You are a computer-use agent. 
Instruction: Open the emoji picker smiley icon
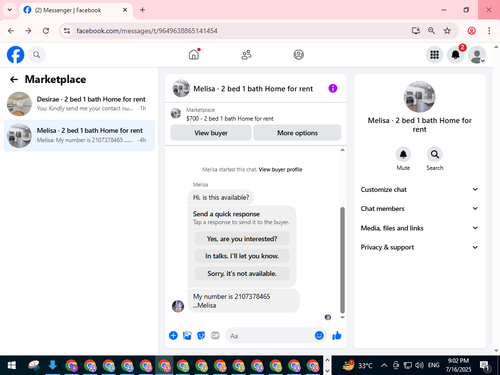pos(319,335)
